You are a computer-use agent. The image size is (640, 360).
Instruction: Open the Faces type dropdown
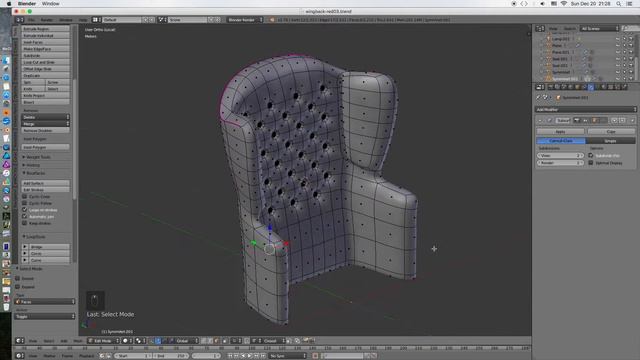pyautogui.click(x=45, y=302)
